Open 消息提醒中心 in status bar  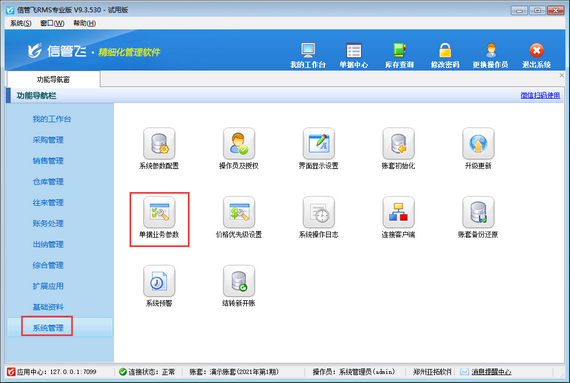[491, 372]
